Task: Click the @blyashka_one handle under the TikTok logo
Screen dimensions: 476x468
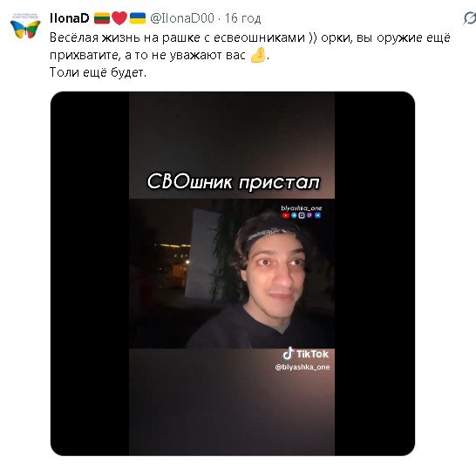Action: coord(303,367)
